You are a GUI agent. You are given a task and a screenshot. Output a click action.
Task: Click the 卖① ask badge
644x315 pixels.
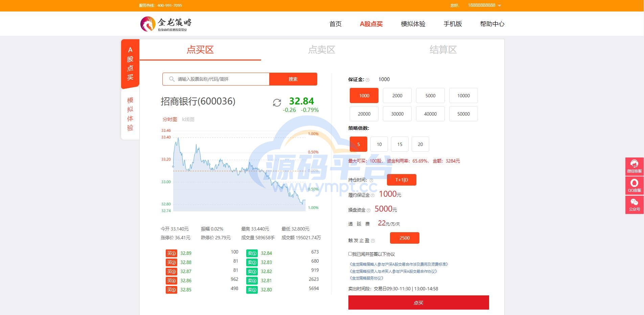click(x=252, y=253)
